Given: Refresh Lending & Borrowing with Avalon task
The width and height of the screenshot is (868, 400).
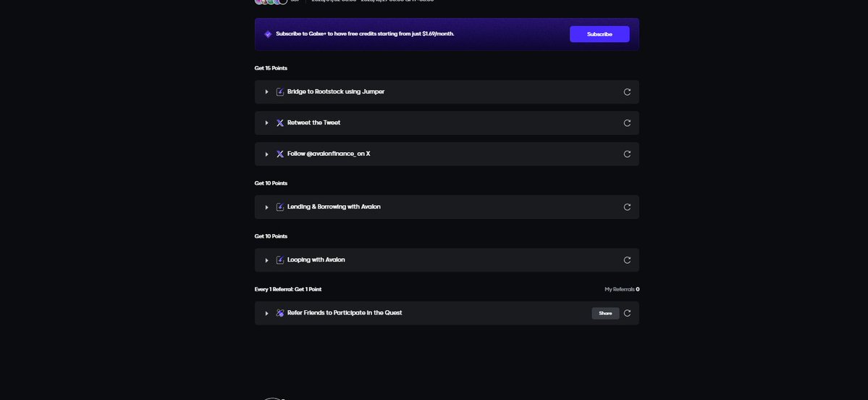Looking at the screenshot, I should 627,207.
